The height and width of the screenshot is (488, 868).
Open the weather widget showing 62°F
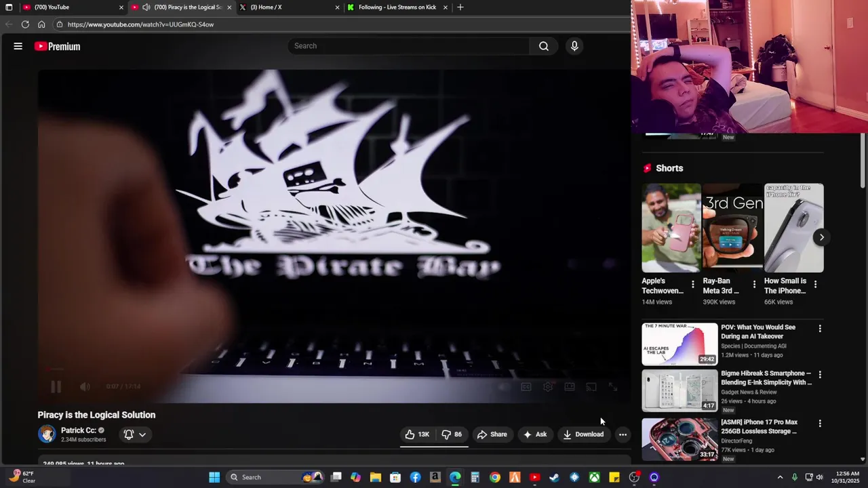22,477
